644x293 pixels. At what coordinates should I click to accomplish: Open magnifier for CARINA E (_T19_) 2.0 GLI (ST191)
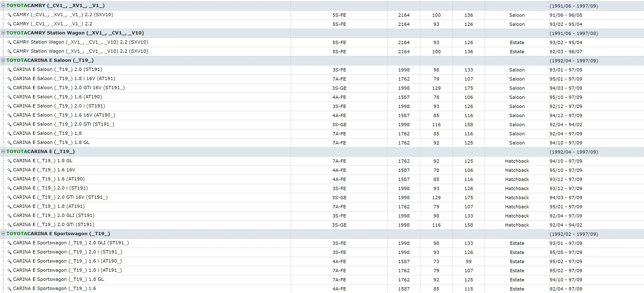coord(9,216)
